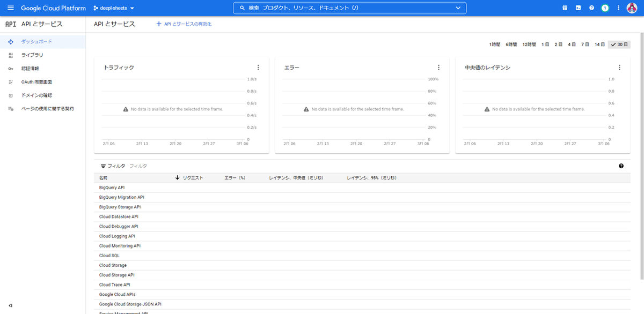Image resolution: width=644 pixels, height=314 pixels.
Task: Click the plus icon for enabling APIs
Action: pyautogui.click(x=159, y=24)
